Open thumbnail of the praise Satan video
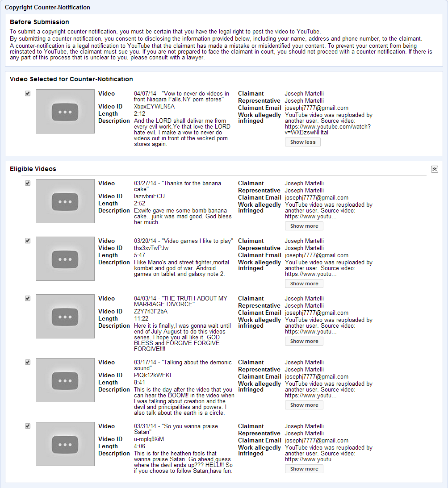Viewport: 448px width, 488px height. [65, 444]
